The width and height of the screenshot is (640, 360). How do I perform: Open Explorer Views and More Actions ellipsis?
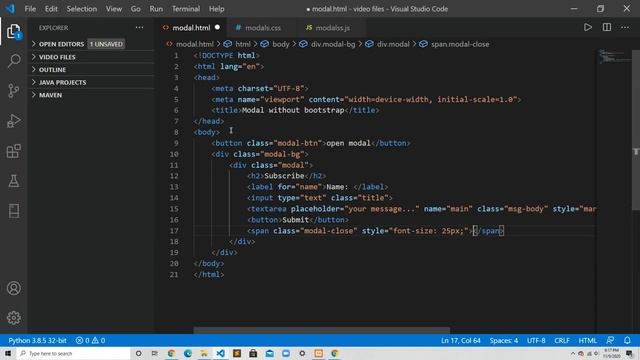pyautogui.click(x=139, y=27)
